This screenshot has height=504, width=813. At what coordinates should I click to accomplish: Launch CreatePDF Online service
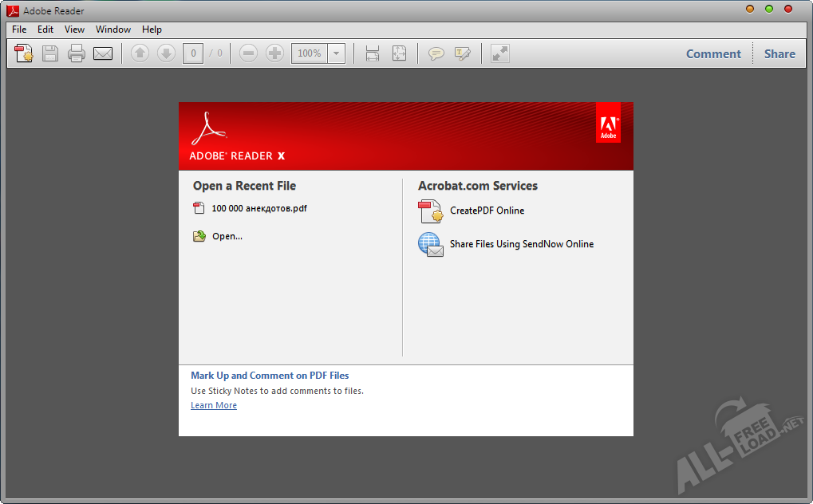487,211
